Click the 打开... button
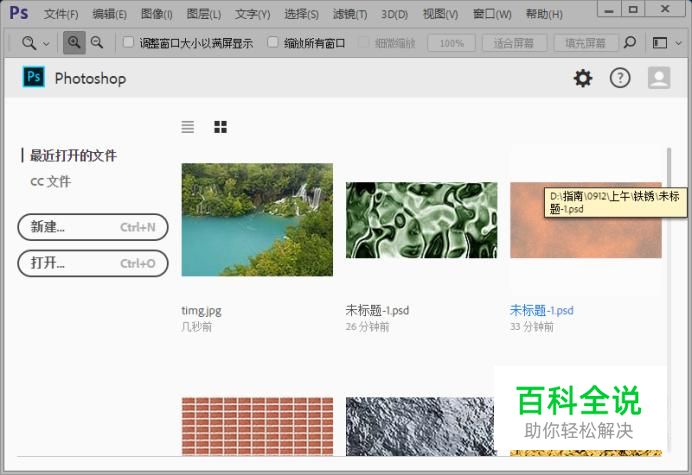Image resolution: width=692 pixels, height=475 pixels. pos(93,264)
